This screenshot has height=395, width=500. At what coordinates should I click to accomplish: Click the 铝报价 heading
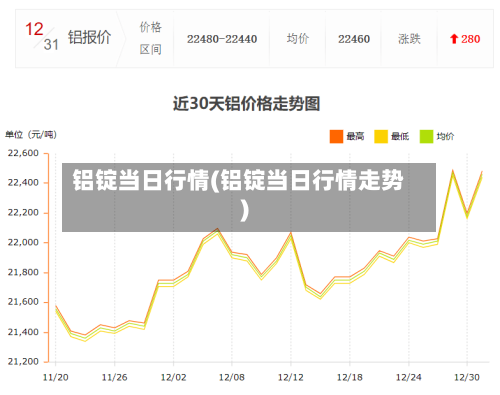(89, 37)
